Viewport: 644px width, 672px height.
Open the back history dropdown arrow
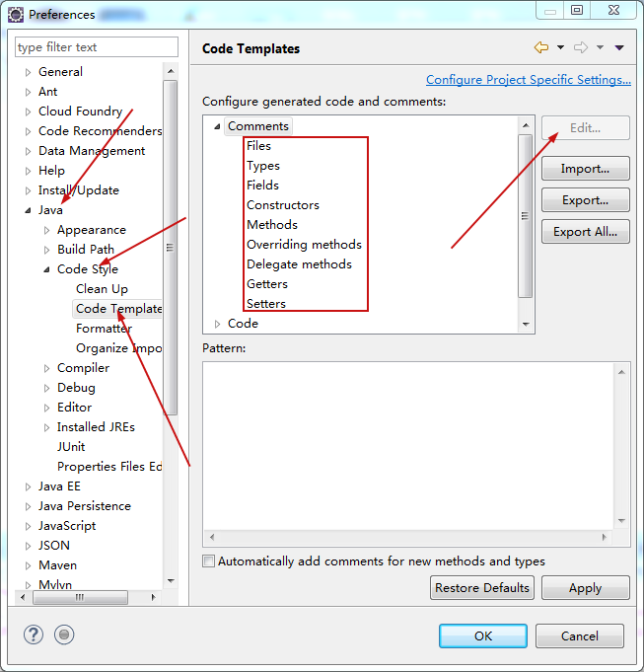pos(560,47)
